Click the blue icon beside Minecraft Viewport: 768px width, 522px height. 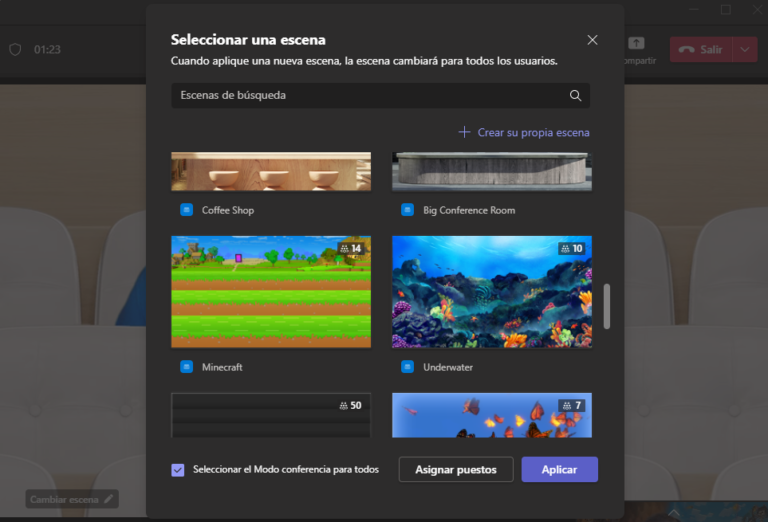pos(187,366)
